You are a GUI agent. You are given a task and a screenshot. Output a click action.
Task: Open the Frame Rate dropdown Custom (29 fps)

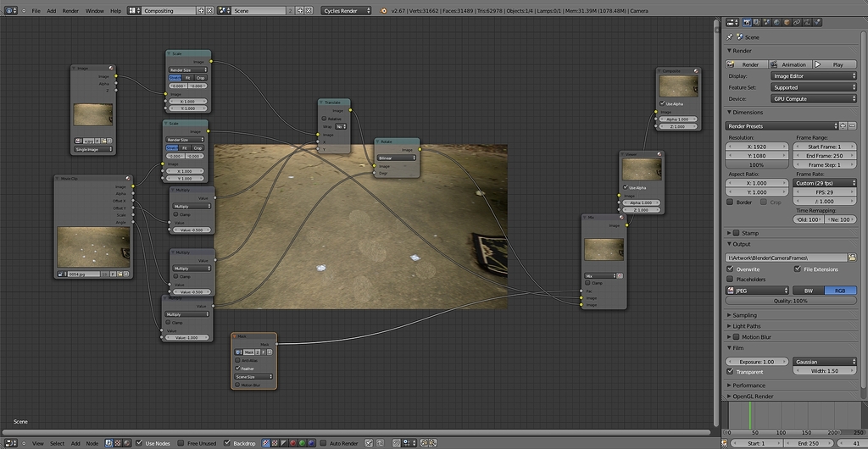[825, 182]
